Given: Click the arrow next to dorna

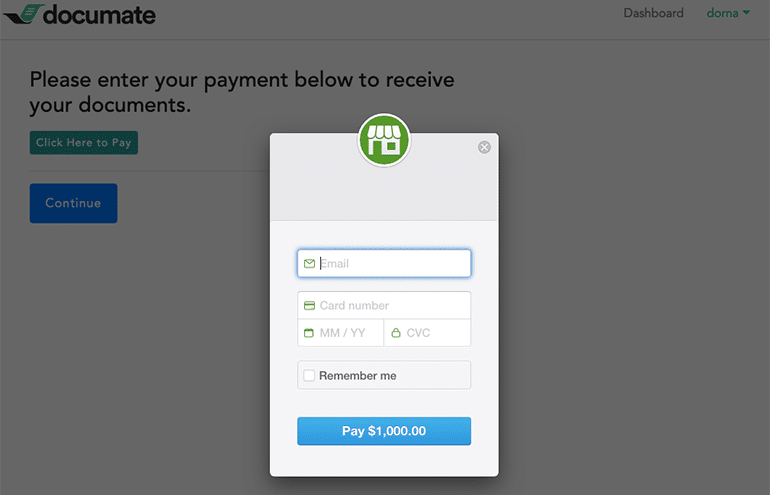Looking at the screenshot, I should [746, 12].
